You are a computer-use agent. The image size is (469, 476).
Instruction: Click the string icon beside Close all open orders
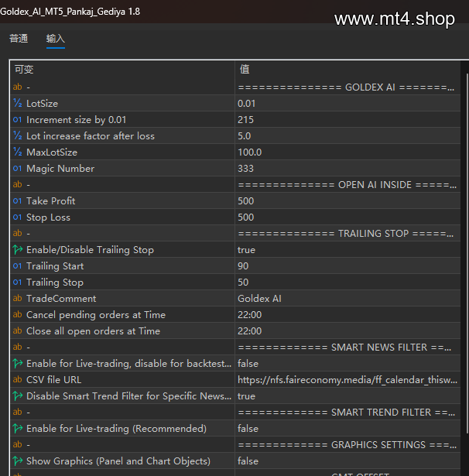17,331
